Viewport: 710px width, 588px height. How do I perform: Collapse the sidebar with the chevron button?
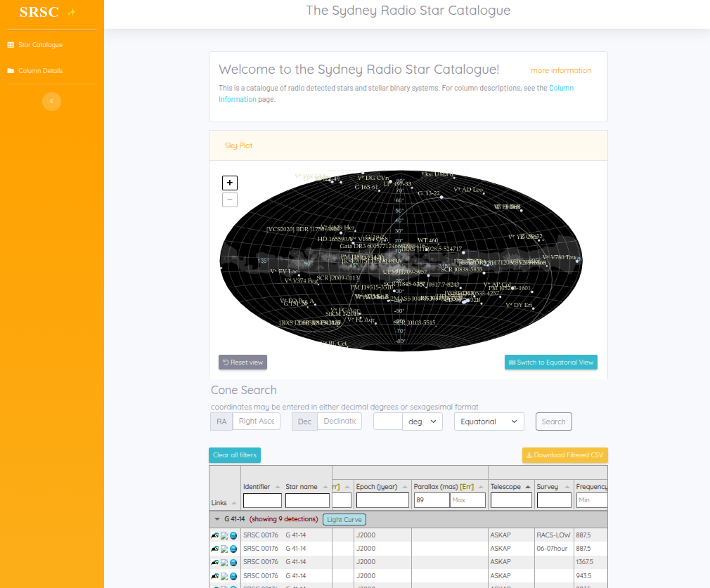click(51, 101)
